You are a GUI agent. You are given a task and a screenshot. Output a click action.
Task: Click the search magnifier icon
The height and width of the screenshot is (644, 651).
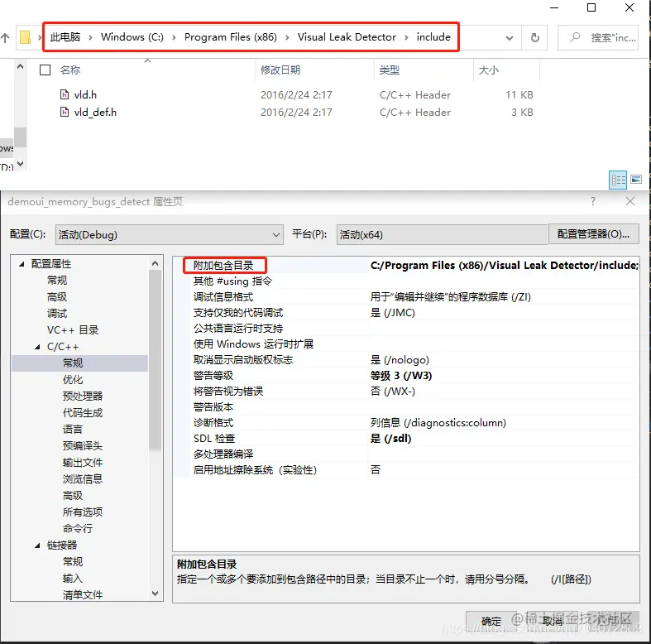coord(575,37)
